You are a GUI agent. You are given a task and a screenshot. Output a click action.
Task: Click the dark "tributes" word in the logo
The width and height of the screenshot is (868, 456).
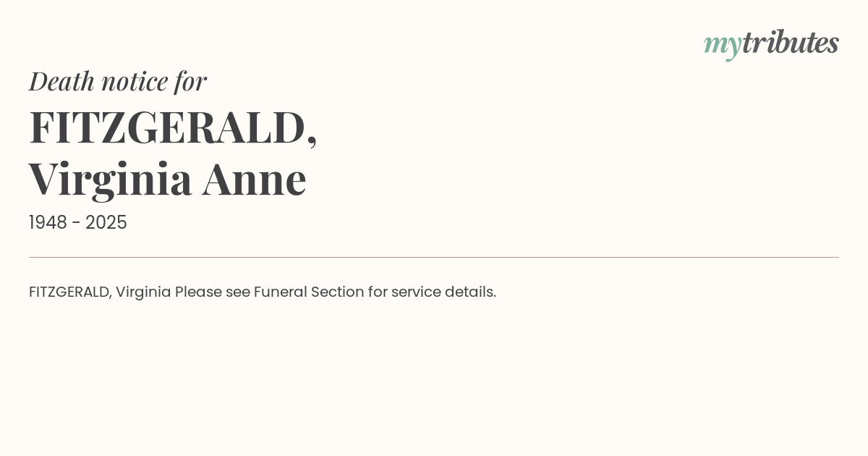(790, 43)
